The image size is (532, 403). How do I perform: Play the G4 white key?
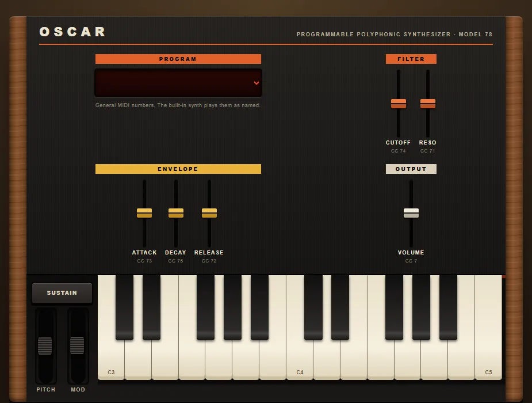pos(407,360)
